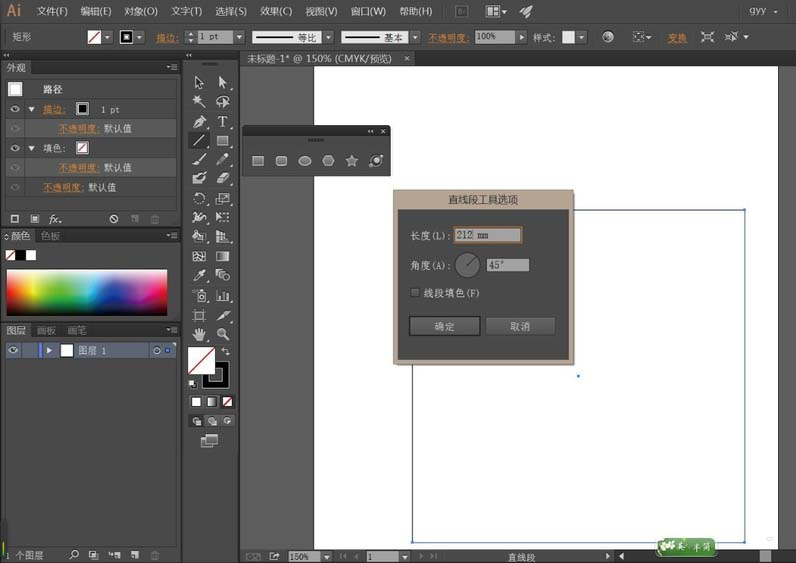
Task: Select the Pen tool
Action: coord(199,121)
